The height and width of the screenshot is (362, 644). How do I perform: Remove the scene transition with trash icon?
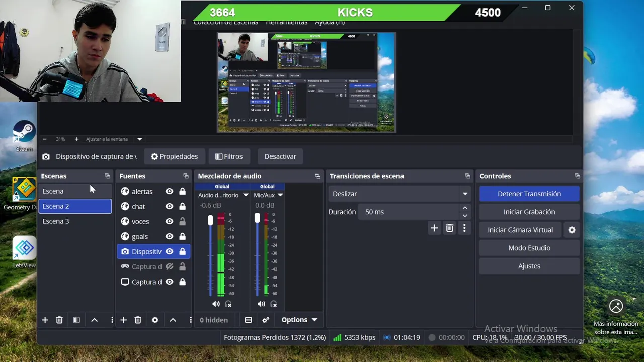(450, 228)
